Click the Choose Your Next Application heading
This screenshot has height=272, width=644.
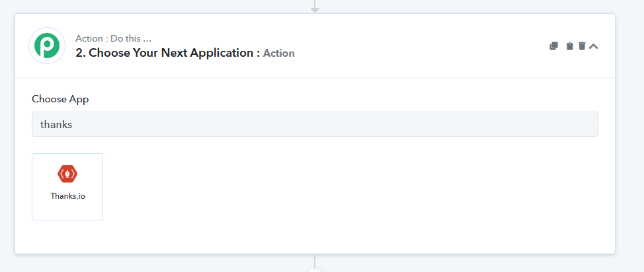[167, 53]
